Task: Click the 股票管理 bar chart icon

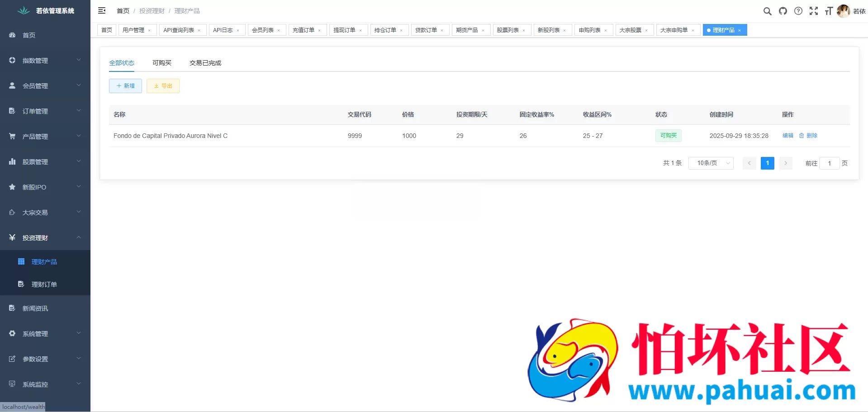Action: coord(12,161)
